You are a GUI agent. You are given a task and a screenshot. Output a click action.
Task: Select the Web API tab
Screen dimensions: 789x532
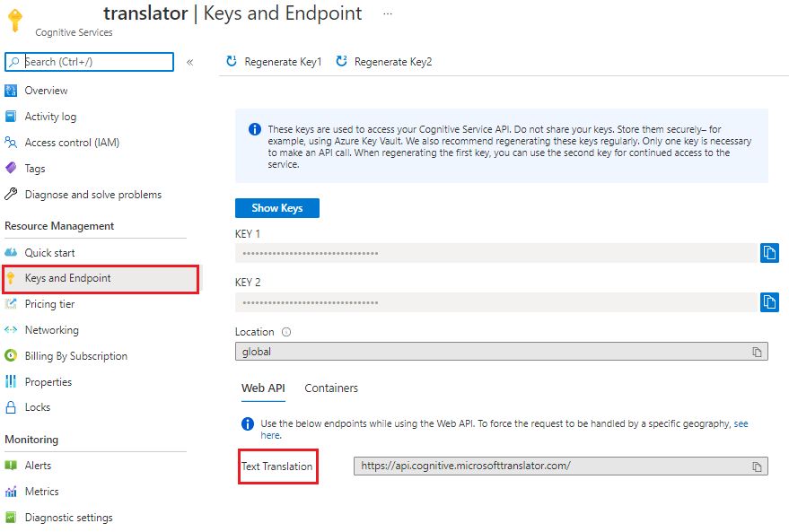(x=263, y=388)
